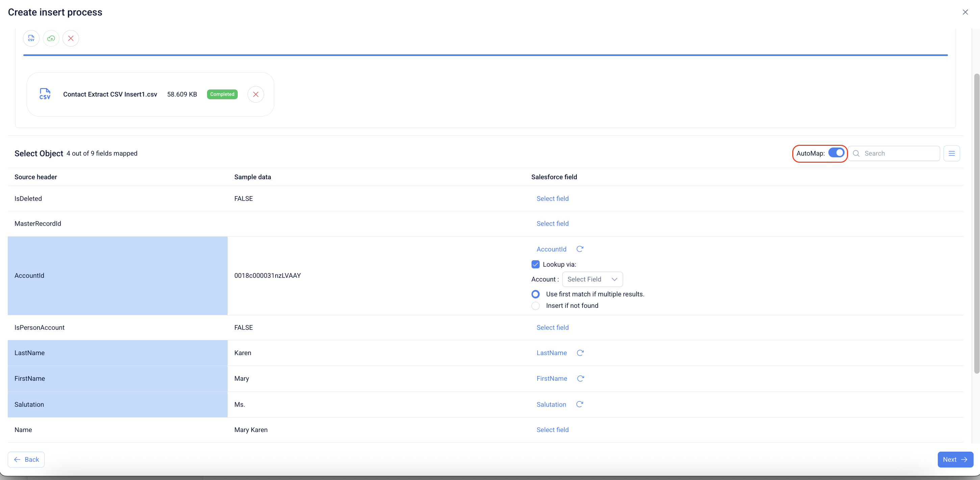Click the vertical scrollbar on right

click(976, 224)
